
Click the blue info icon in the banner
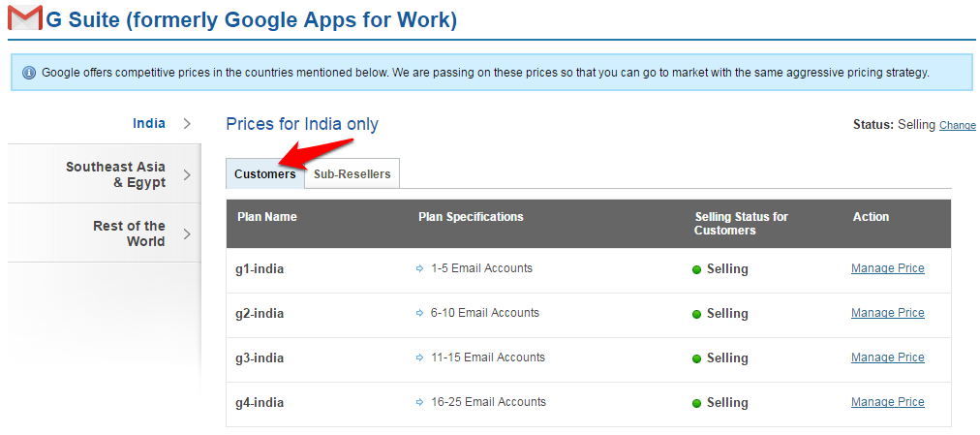(x=28, y=73)
